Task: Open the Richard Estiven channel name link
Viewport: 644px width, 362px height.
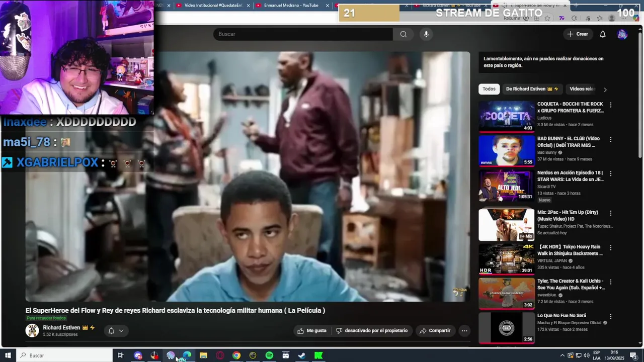Action: click(x=61, y=328)
